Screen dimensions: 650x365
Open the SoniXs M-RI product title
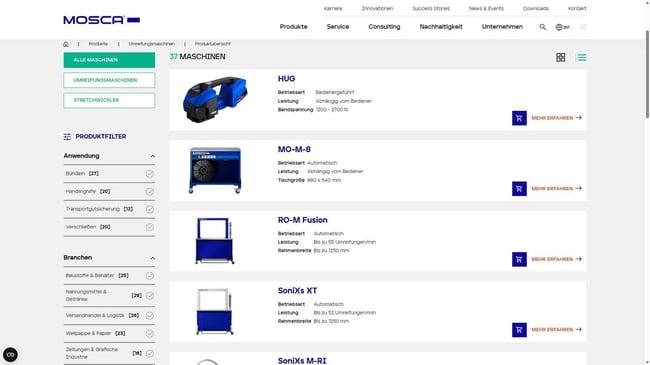(302, 361)
